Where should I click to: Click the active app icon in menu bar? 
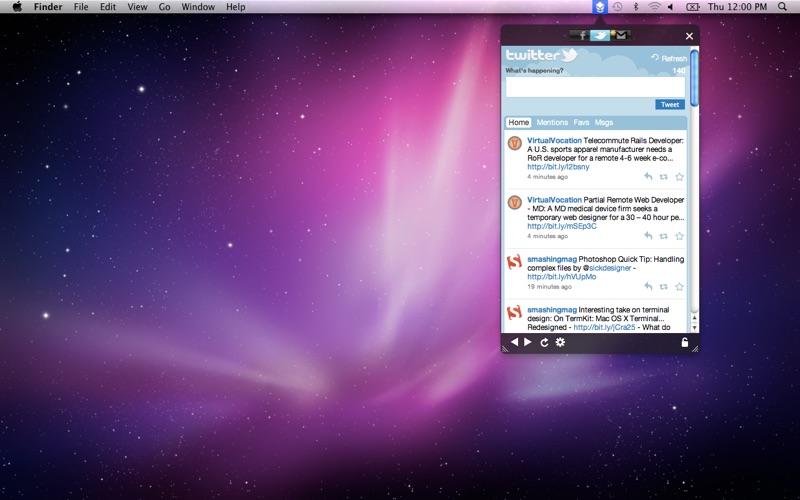(600, 7)
